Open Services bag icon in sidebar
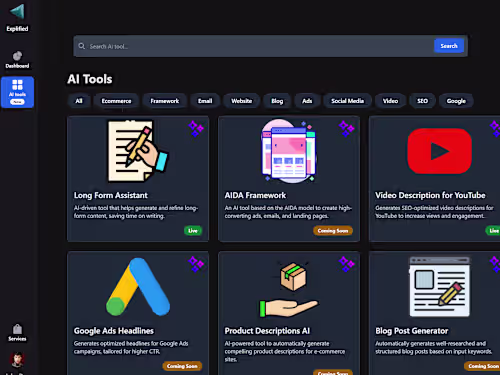Image resolution: width=500 pixels, height=375 pixels. click(x=17, y=329)
